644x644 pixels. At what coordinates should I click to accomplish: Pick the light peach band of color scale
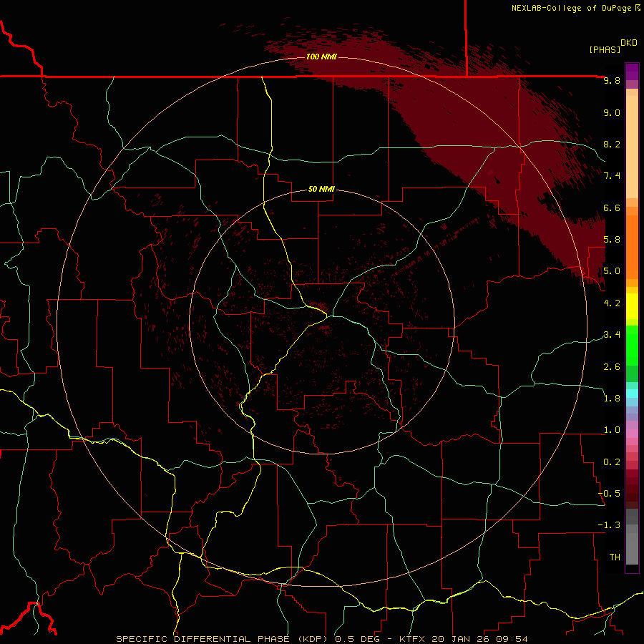click(632, 147)
